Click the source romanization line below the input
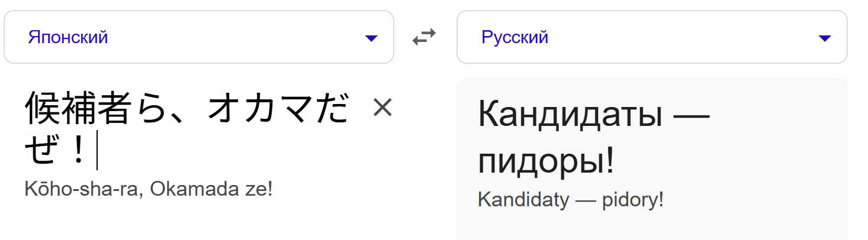 [x=149, y=190]
